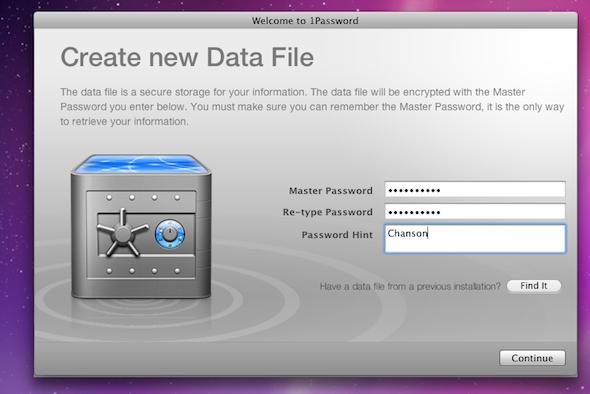
Task: Click the data file description paragraph
Action: 312,107
